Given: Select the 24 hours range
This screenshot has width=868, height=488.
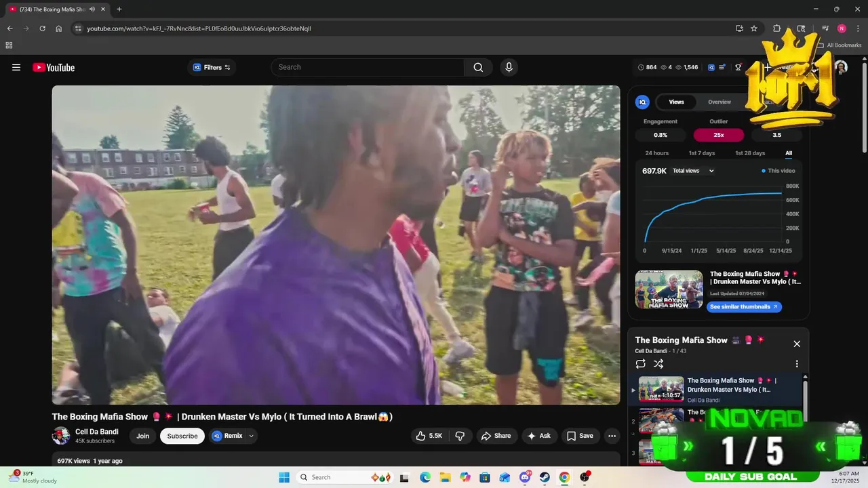Looking at the screenshot, I should [x=656, y=153].
